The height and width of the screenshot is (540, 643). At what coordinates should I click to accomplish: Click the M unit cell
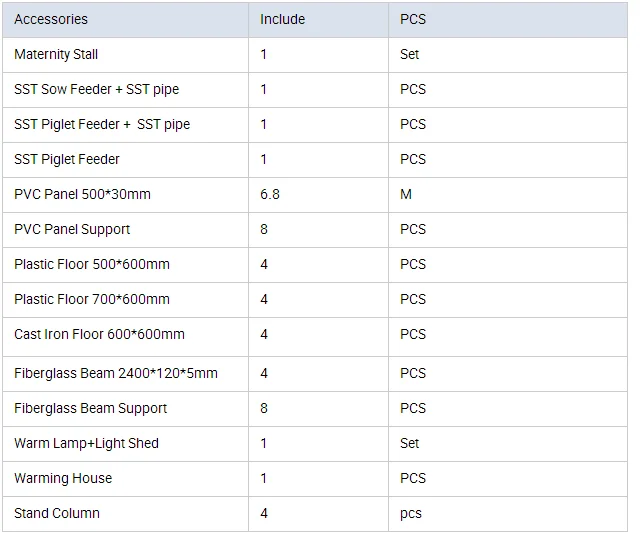click(x=406, y=194)
